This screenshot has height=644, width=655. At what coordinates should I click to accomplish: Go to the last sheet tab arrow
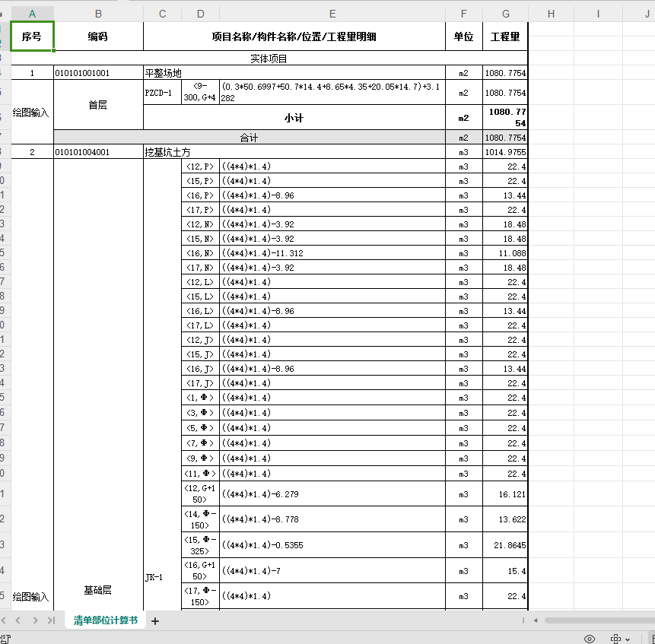pyautogui.click(x=52, y=620)
